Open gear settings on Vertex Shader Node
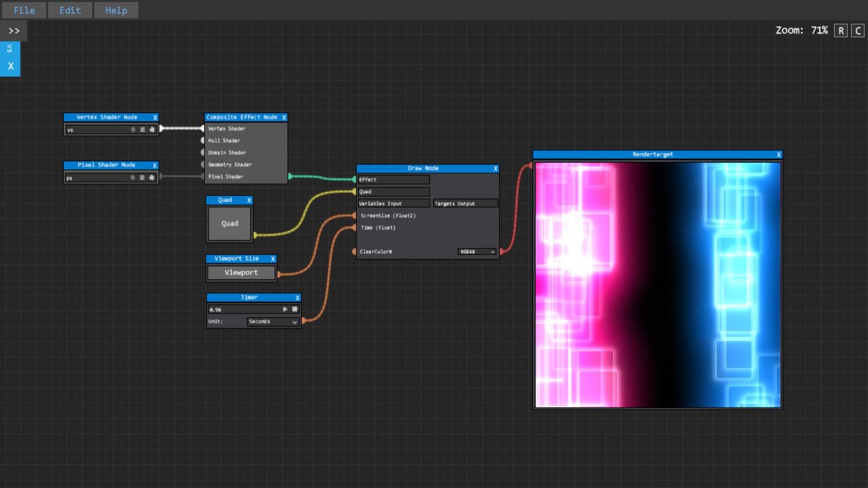The height and width of the screenshot is (488, 868). [x=134, y=129]
